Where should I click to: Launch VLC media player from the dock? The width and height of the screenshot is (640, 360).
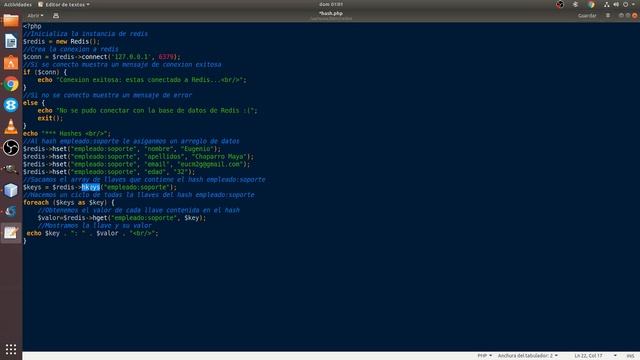click(x=11, y=126)
